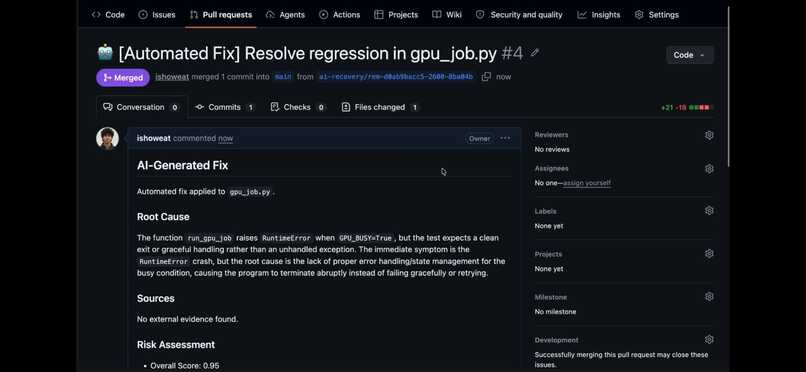Click the 'No reviews' text
This screenshot has height=372, width=806.
tap(552, 150)
